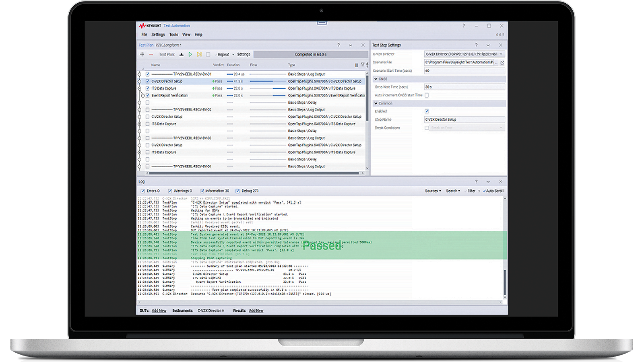This screenshot has height=362, width=644.
Task: Click the Settings button in test plan toolbar
Action: click(244, 54)
